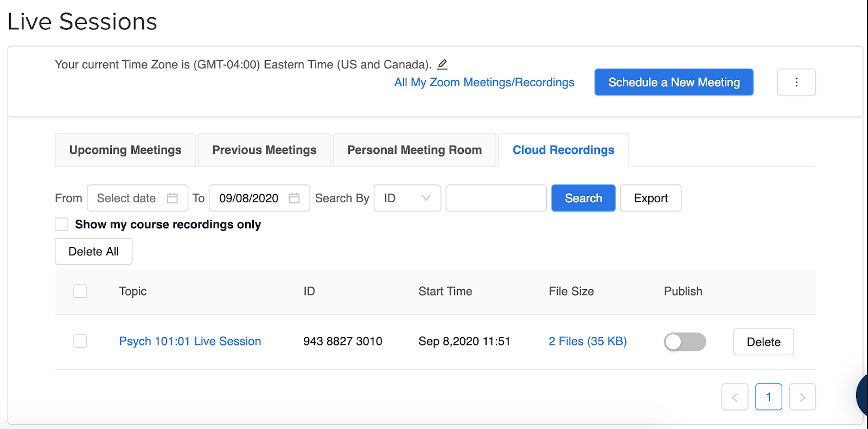
Task: Click Schedule a New Meeting
Action: 674,82
